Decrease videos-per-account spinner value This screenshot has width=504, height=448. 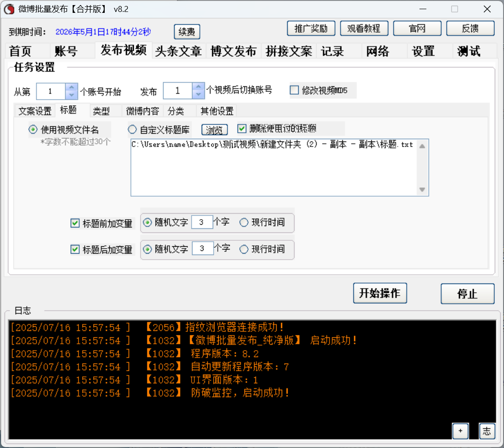point(198,95)
